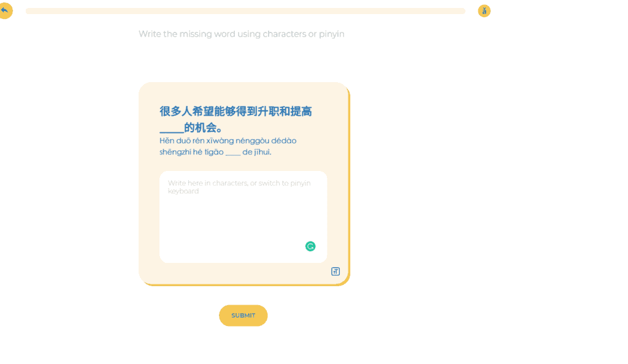Image resolution: width=628 pixels, height=364 pixels.
Task: Click the lesson progress bar
Action: coord(245,11)
